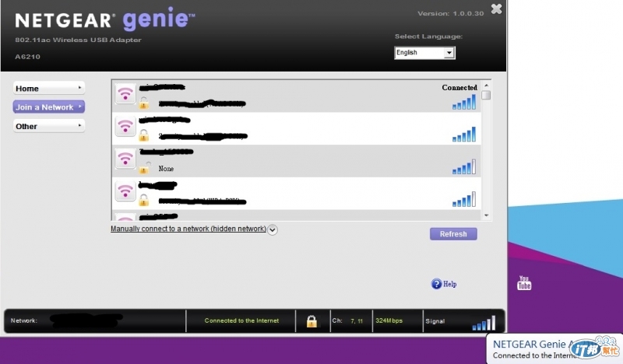Click the open padlock icon beside None
This screenshot has width=623, height=364.
click(145, 167)
